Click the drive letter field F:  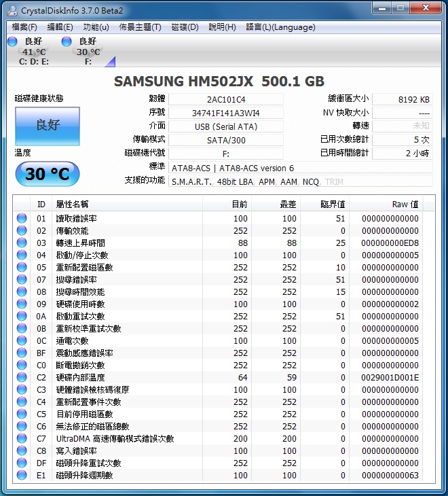click(x=226, y=154)
